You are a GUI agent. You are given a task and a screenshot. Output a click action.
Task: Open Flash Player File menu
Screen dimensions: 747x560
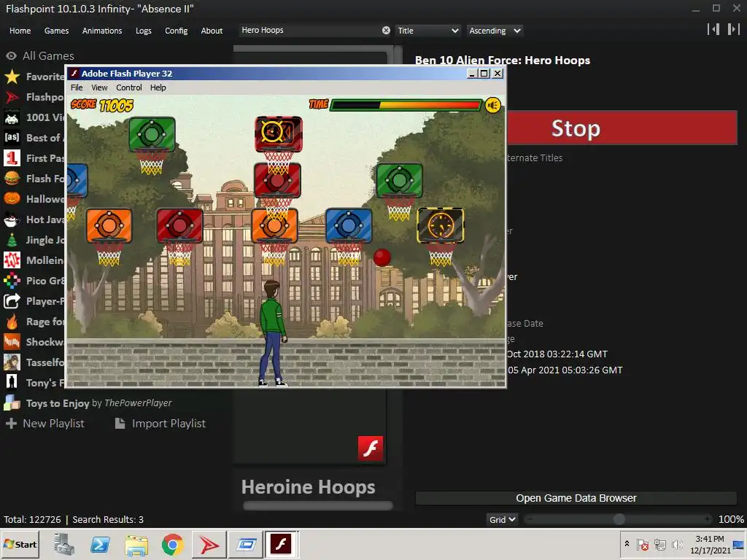[x=77, y=87]
